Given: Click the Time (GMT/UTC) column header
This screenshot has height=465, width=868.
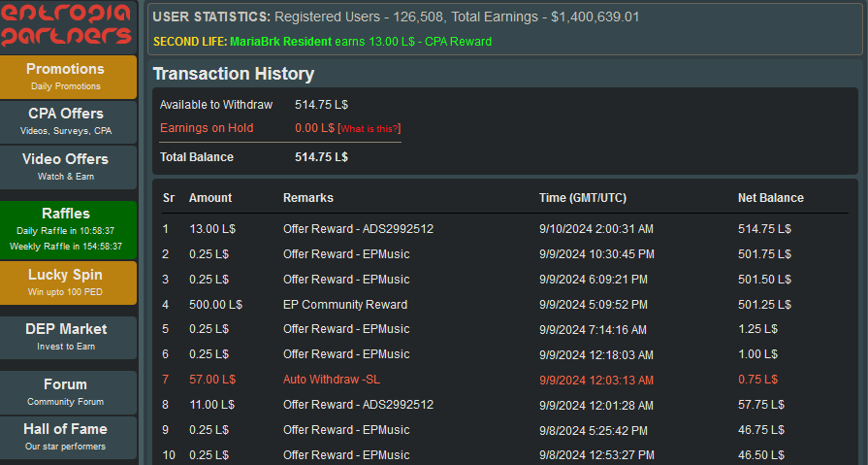Looking at the screenshot, I should (x=583, y=198).
